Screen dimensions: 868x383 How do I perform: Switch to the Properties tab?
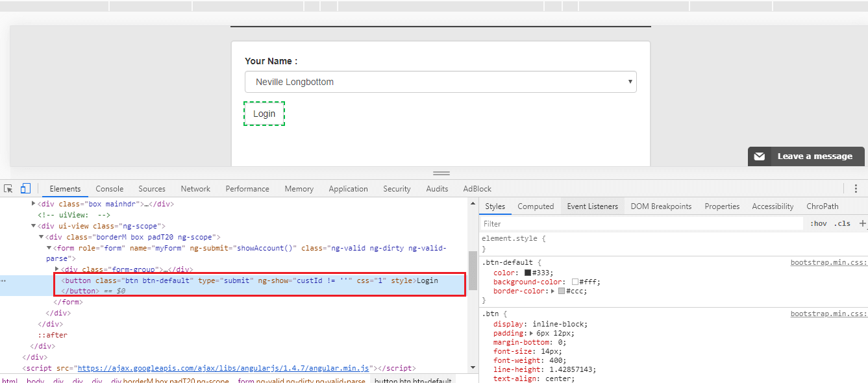(x=722, y=206)
